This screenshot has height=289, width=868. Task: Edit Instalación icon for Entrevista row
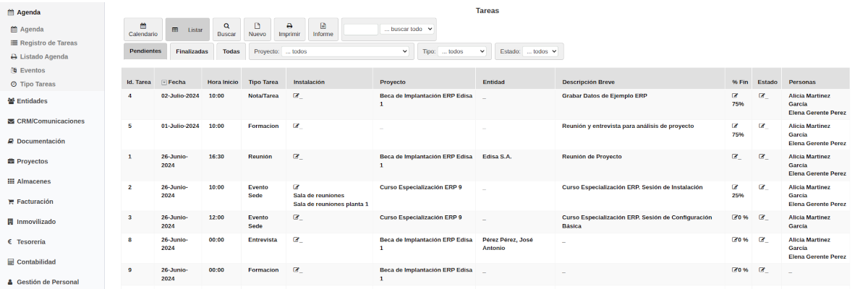297,239
